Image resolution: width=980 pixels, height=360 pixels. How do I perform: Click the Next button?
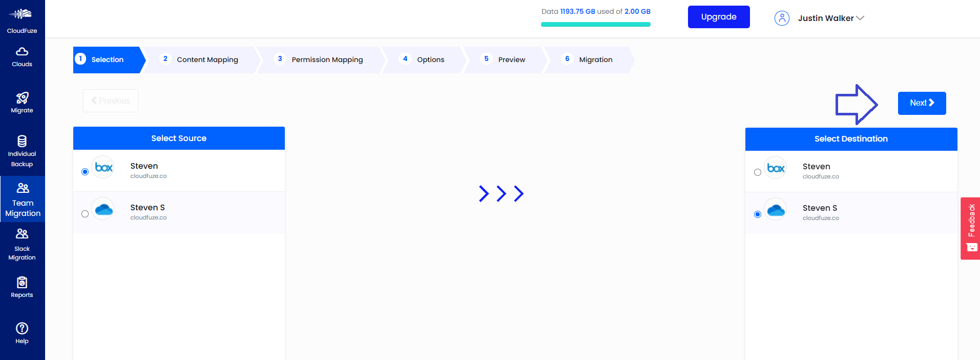click(922, 103)
